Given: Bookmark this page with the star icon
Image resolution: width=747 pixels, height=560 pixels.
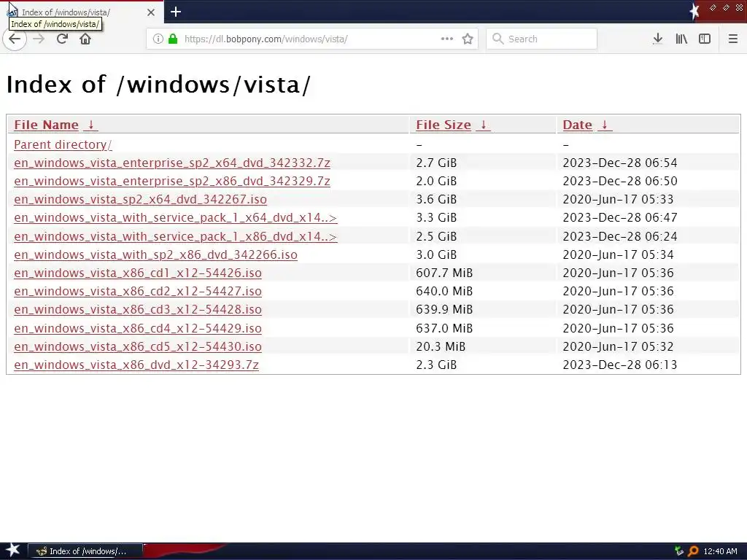Looking at the screenshot, I should pos(468,39).
